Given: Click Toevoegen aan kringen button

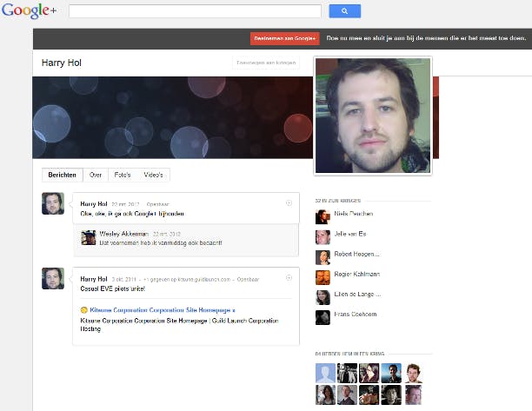Looking at the screenshot, I should point(266,63).
